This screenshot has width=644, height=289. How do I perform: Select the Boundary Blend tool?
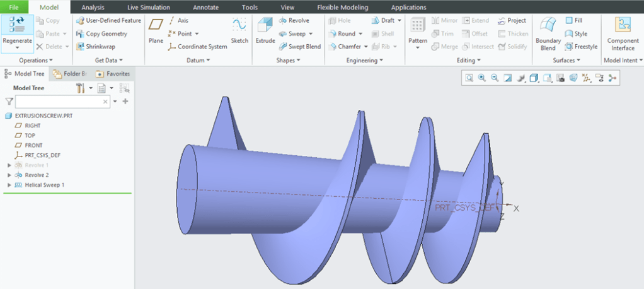[x=548, y=33]
